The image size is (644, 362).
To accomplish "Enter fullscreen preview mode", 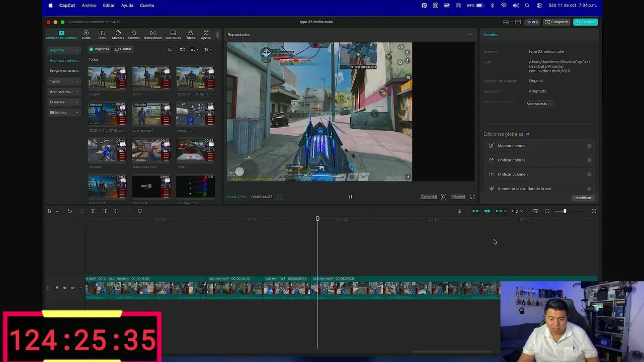I will coord(472,197).
